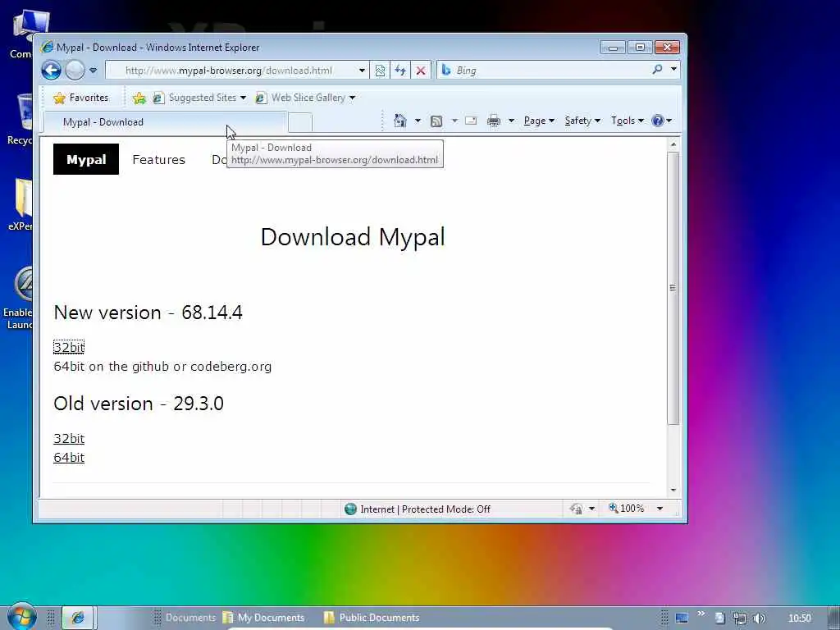Open Public Documents in taskbar toolbar
Screen dimensions: 840x630
(372, 618)
